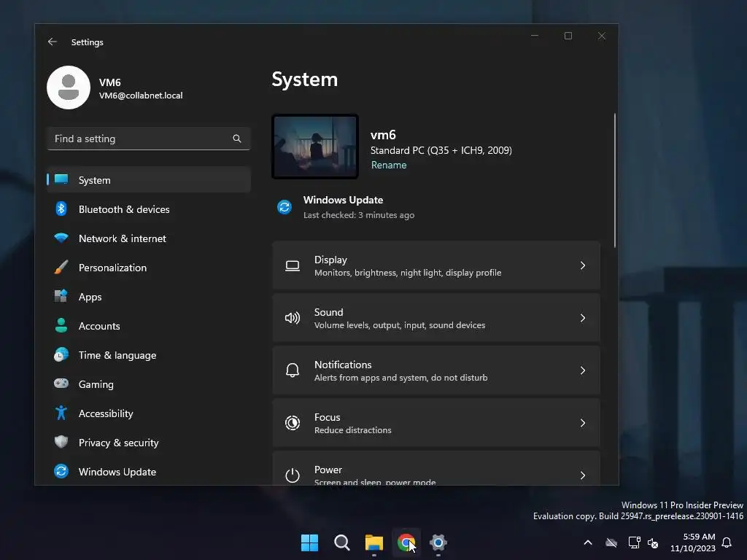This screenshot has width=747, height=560.
Task: Click the Personalization paintbrush icon
Action: pyautogui.click(x=61, y=267)
